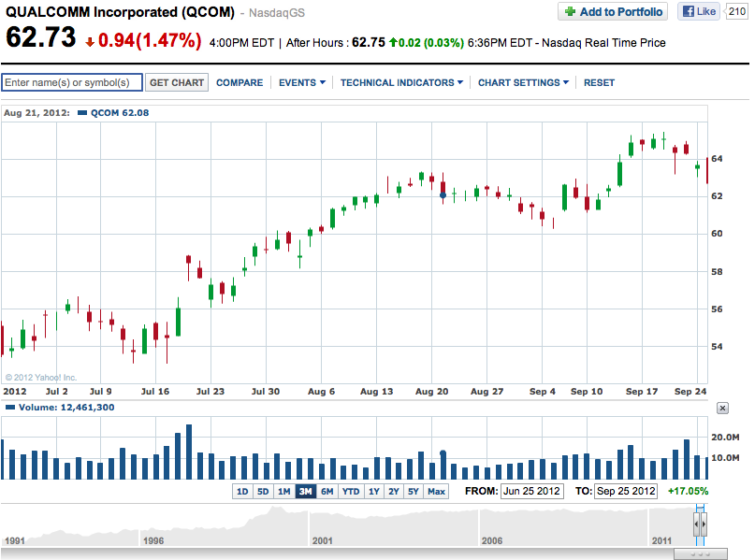This screenshot has width=755, height=560.
Task: Click the +17.05% change value
Action: point(688,491)
